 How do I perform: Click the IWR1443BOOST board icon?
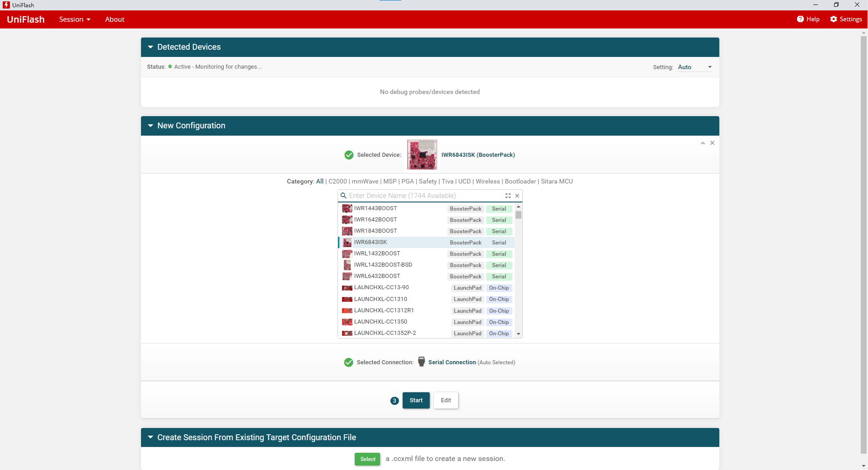click(347, 208)
